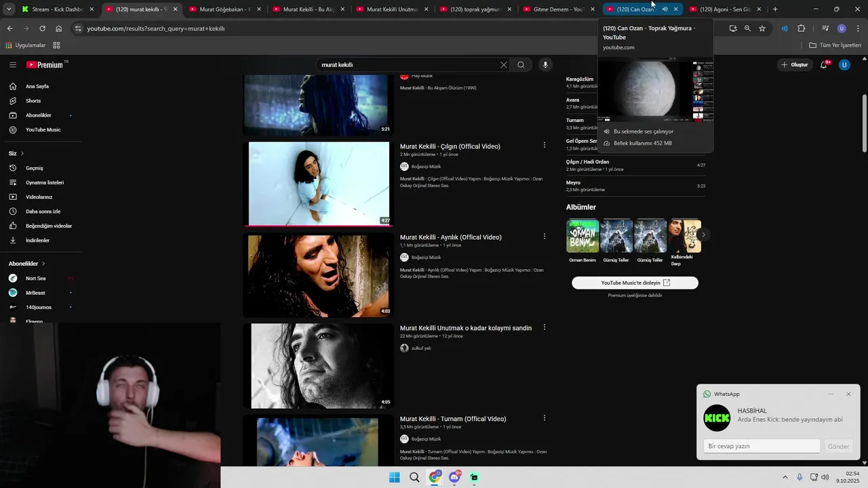Open WhatsApp notification options menu
Viewport: 868px width, 488px height.
(830, 394)
